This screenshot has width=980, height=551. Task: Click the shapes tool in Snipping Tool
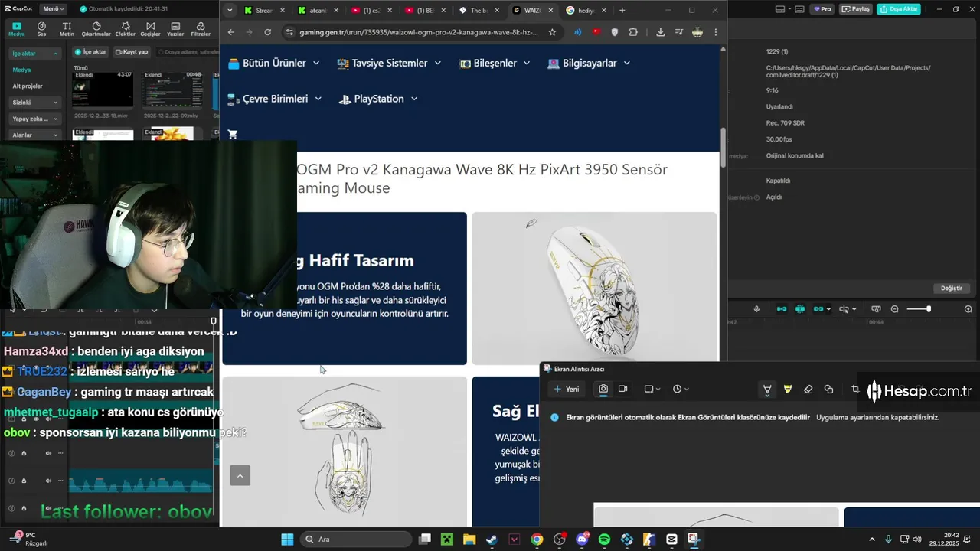pos(828,390)
